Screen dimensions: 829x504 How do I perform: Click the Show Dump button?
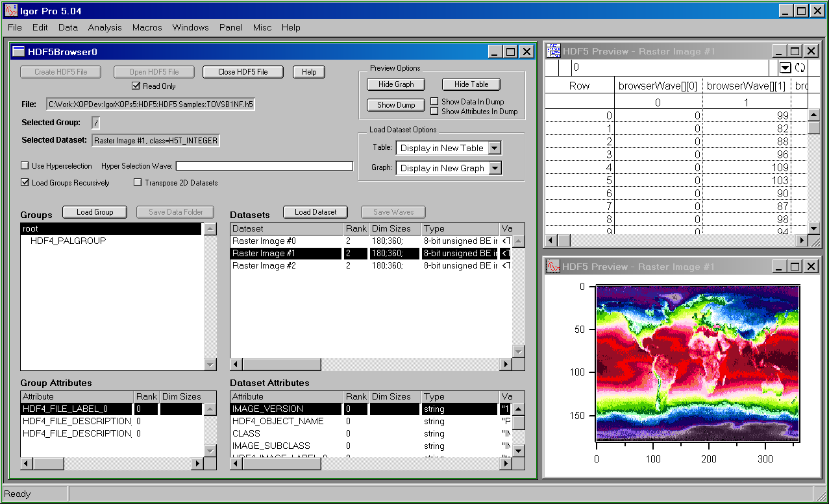tap(396, 105)
